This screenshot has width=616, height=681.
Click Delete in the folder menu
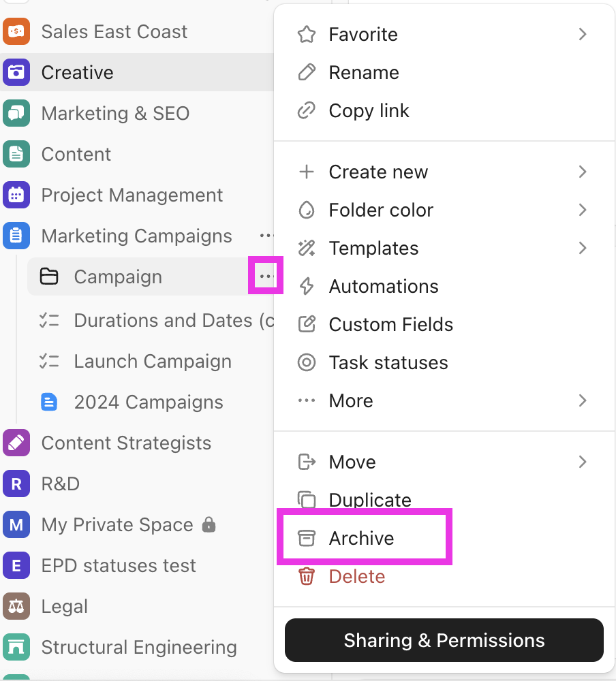click(356, 577)
